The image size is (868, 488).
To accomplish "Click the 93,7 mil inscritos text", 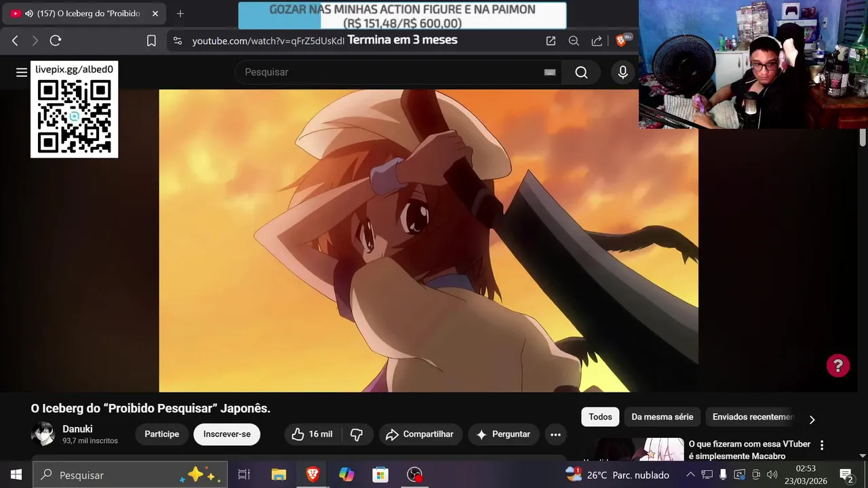I will click(x=90, y=441).
